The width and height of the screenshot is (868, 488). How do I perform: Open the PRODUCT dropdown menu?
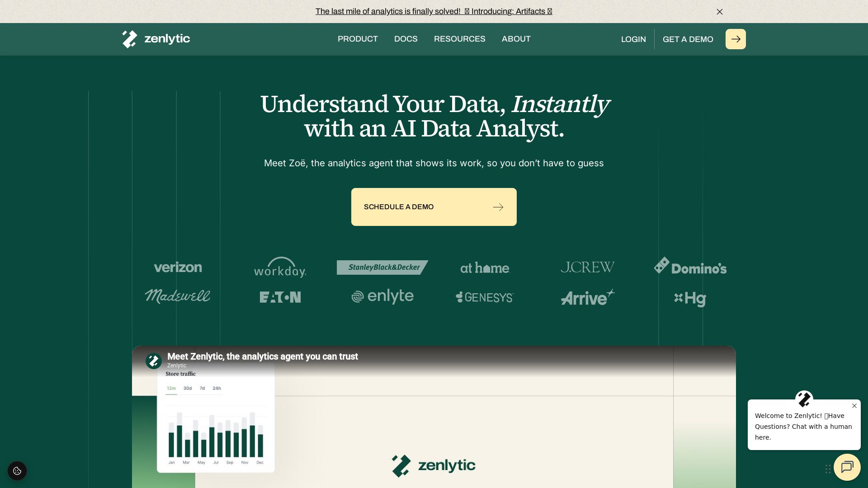[x=357, y=39]
